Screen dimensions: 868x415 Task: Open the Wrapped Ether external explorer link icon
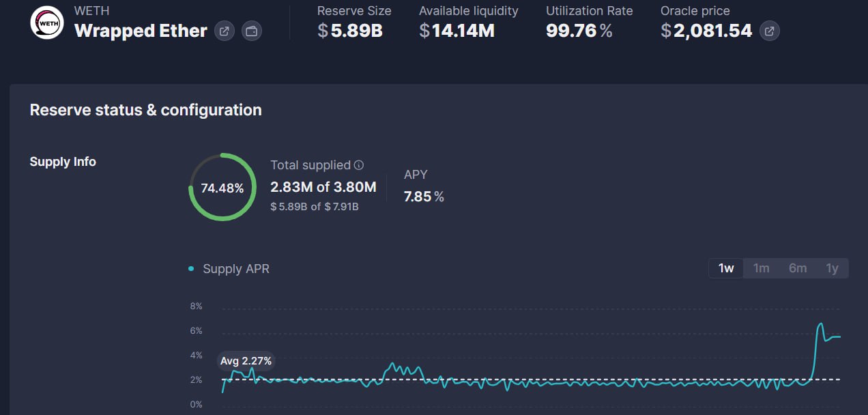224,31
